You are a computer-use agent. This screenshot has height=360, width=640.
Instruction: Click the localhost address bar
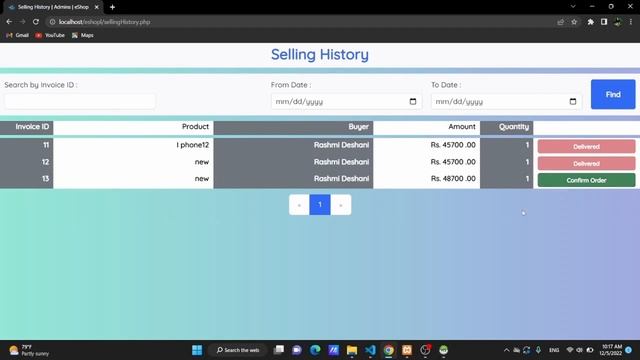302,22
